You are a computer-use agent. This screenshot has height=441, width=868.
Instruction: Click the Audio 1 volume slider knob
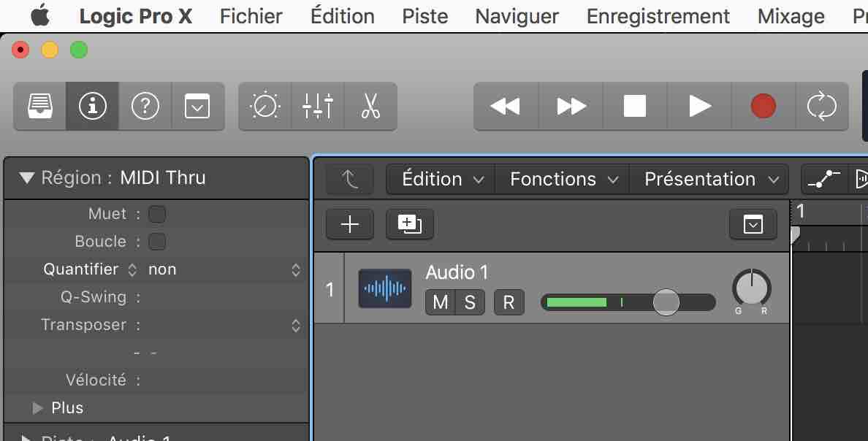pyautogui.click(x=666, y=302)
